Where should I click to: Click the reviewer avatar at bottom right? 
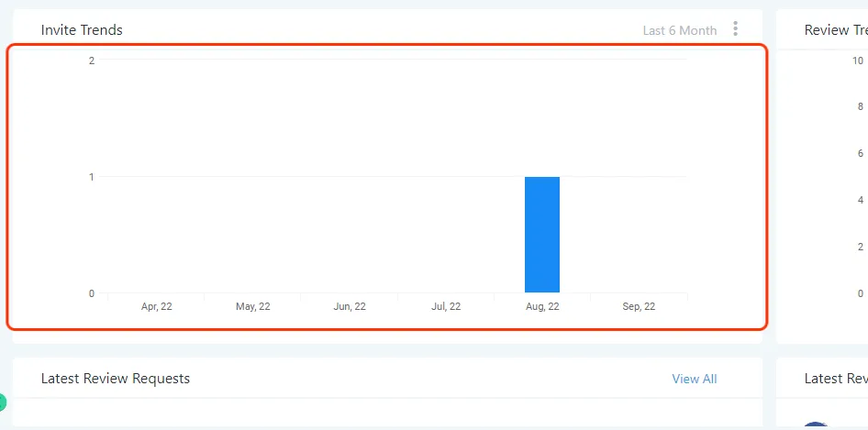(x=815, y=425)
